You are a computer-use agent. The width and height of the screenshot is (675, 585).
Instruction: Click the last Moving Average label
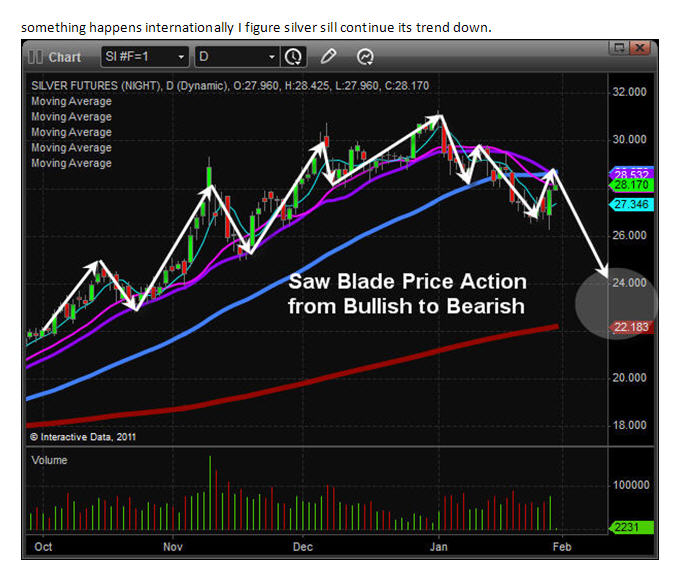point(71,163)
